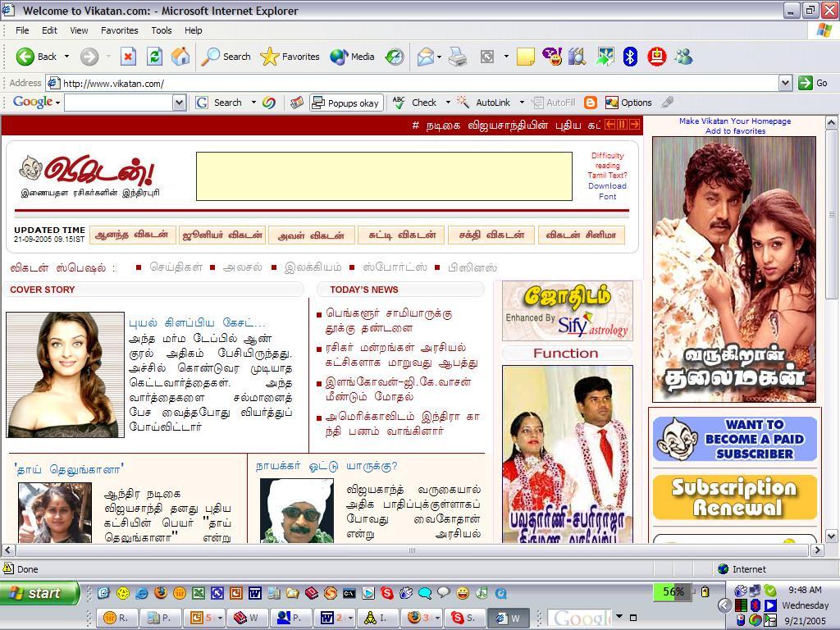Open the Tools menu
The image size is (840, 630).
click(161, 30)
